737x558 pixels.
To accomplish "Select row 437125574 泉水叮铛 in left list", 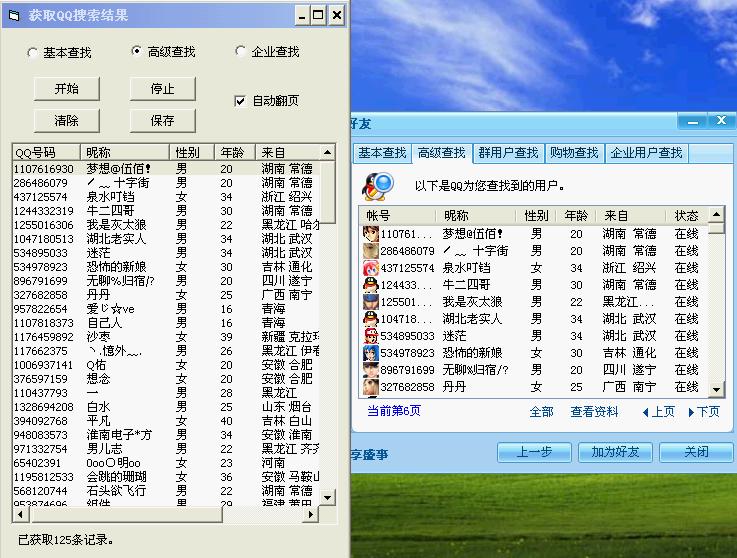I will tap(166, 196).
